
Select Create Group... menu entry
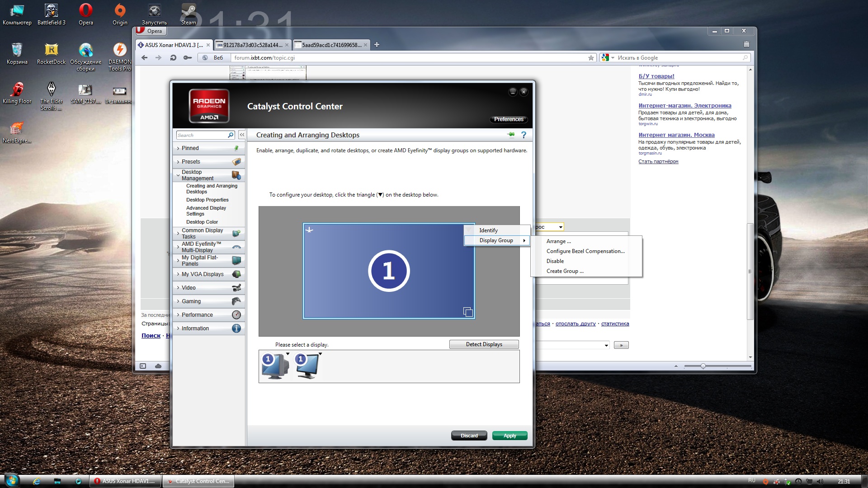586,271
